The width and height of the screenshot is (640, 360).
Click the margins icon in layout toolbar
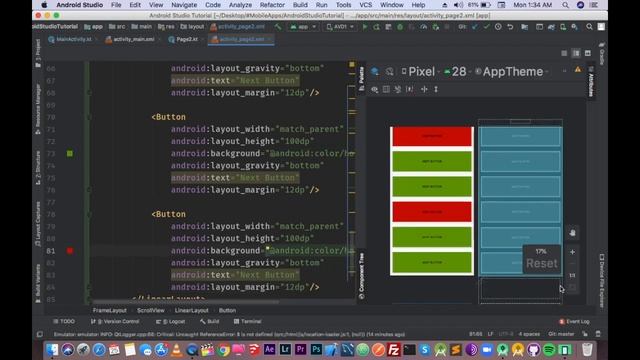click(409, 89)
